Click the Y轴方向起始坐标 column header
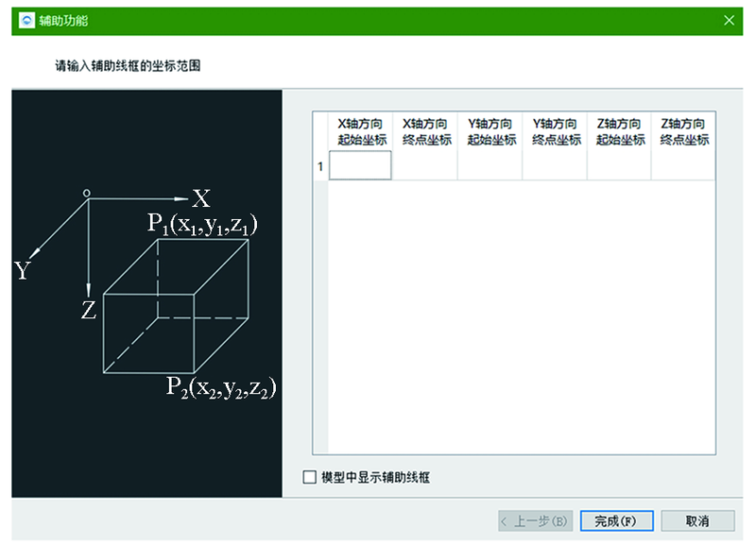The height and width of the screenshot is (545, 756). (490, 131)
